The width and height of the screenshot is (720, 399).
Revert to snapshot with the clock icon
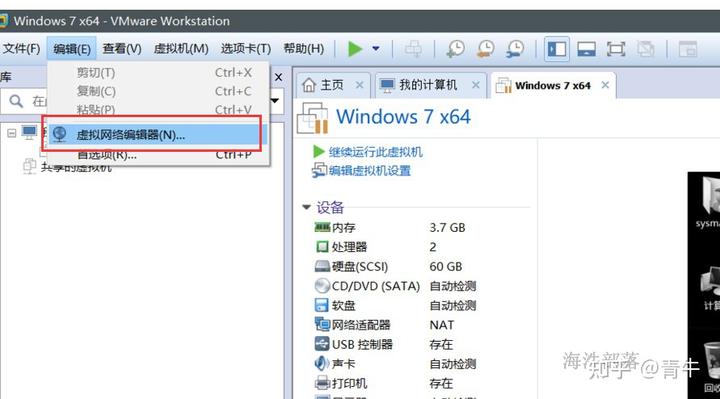(x=485, y=49)
